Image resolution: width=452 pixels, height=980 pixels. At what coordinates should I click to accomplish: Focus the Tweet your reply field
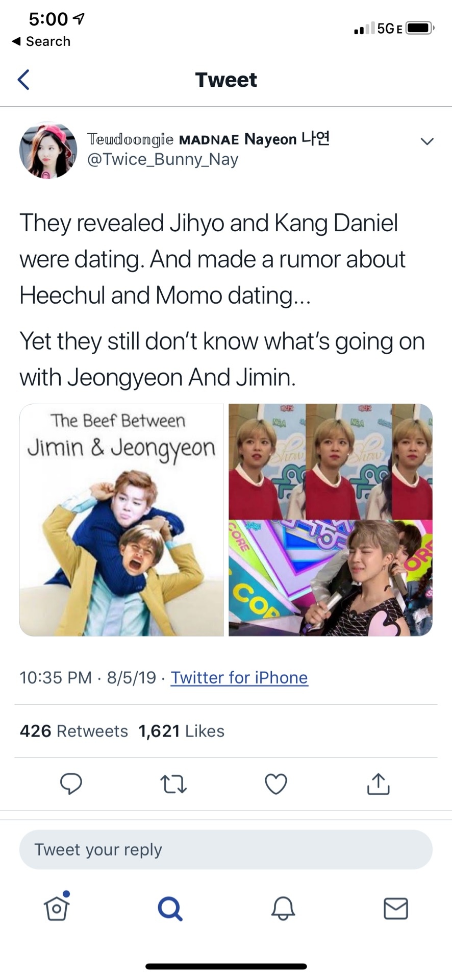[x=226, y=849]
